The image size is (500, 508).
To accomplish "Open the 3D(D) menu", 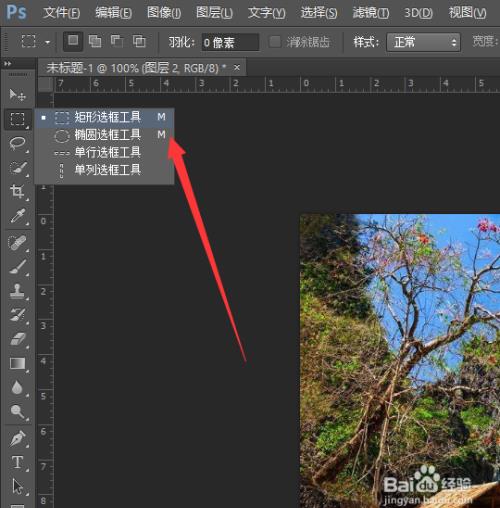I will [x=418, y=13].
